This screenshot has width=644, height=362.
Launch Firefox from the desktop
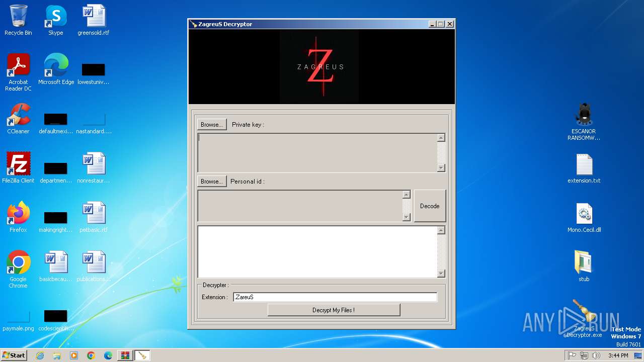tap(18, 217)
